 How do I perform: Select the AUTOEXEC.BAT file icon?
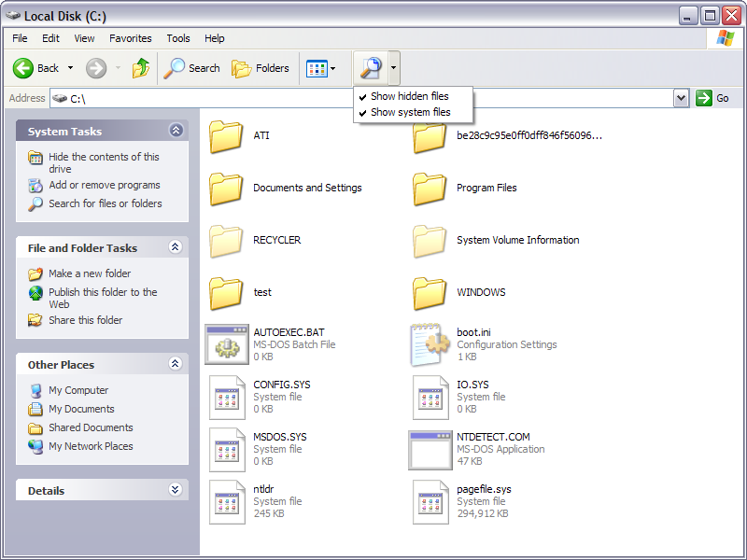[227, 344]
